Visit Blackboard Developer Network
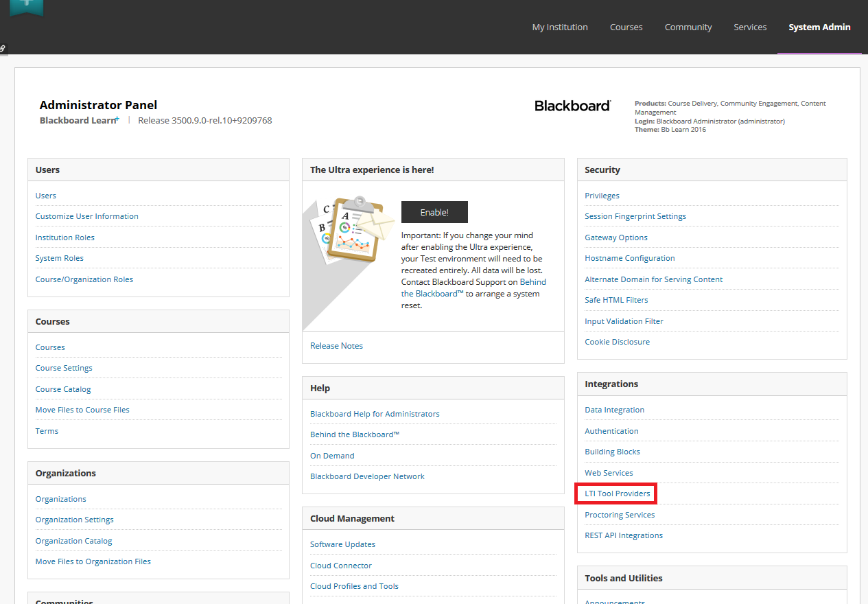Image resolution: width=868 pixels, height=604 pixels. click(x=367, y=476)
